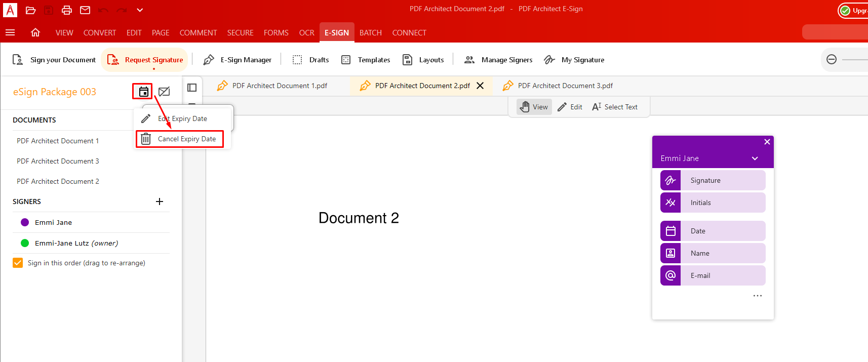The height and width of the screenshot is (362, 868).
Task: Open Drafts
Action: [x=310, y=60]
